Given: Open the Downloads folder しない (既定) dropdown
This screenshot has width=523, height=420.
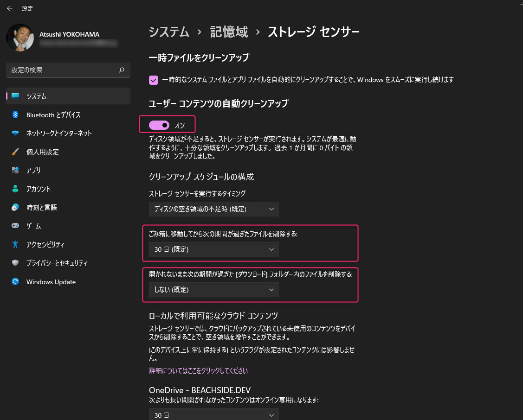Looking at the screenshot, I should pos(214,290).
